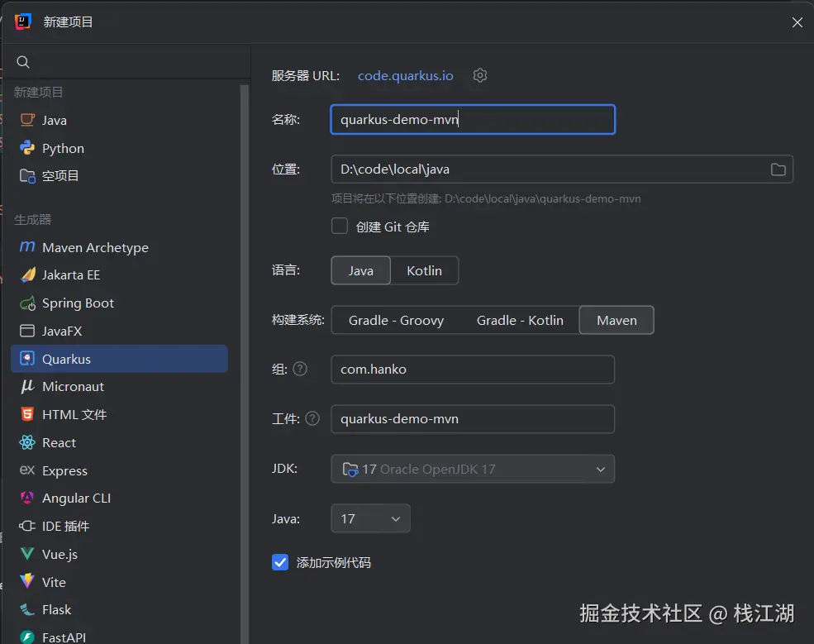Open the JDK dropdown
814x644 pixels.
coord(473,469)
